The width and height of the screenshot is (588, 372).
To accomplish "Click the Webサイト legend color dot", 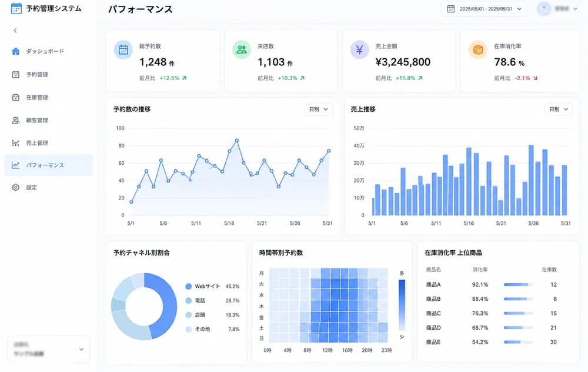I will tap(189, 287).
